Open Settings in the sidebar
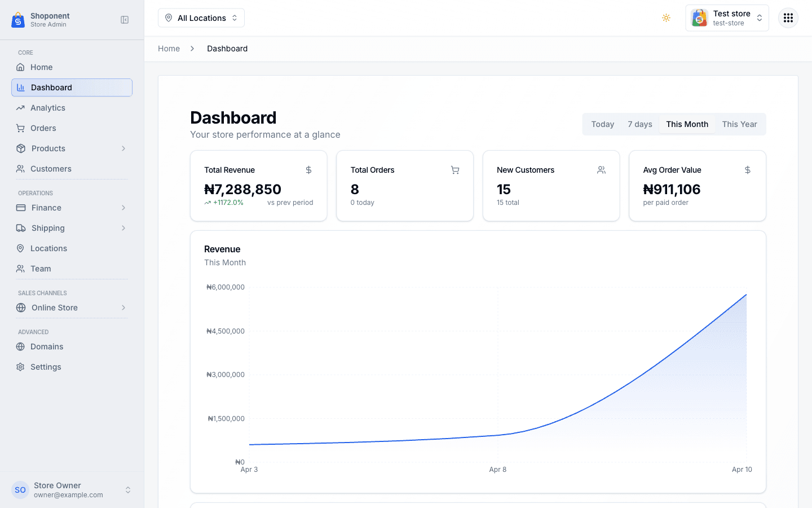Screen dimensions: 812x508 72,367
